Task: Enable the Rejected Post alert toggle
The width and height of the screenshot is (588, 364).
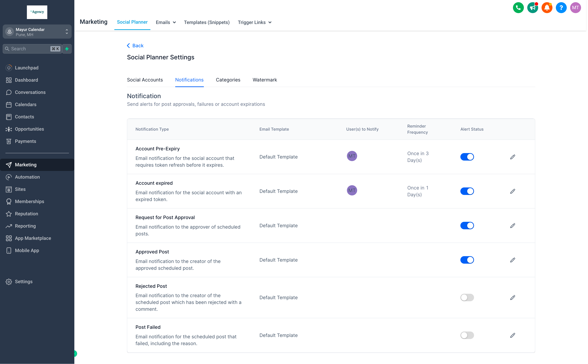Action: point(467,297)
